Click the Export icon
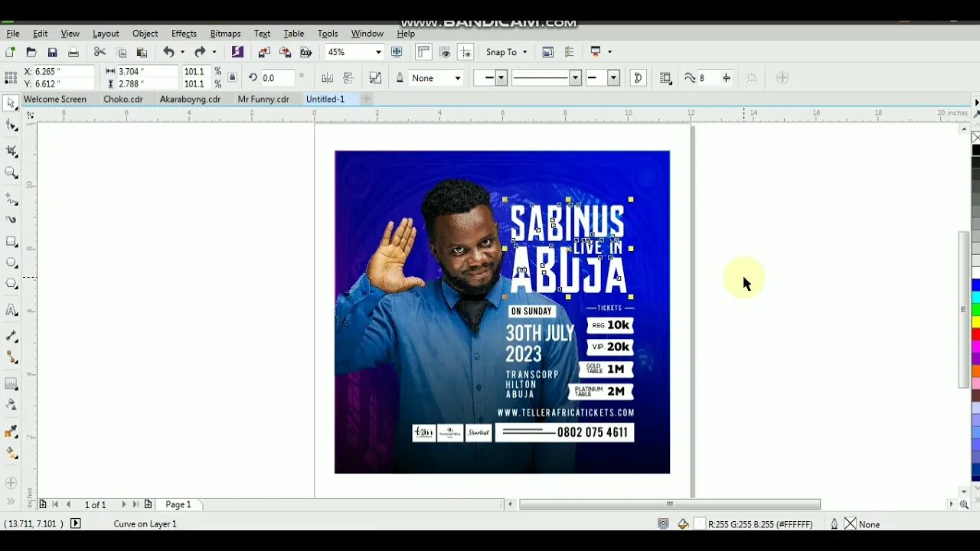Viewport: 980px width, 551px height. [285, 52]
